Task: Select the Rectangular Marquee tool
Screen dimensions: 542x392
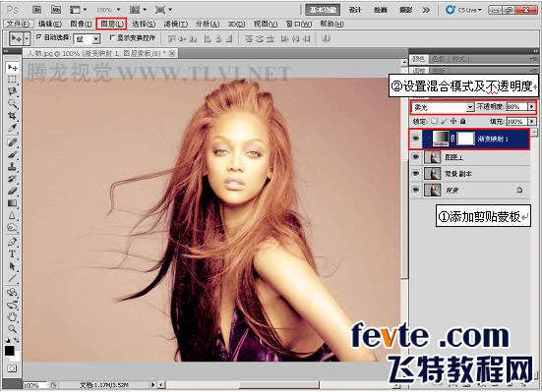Action: tap(12, 80)
